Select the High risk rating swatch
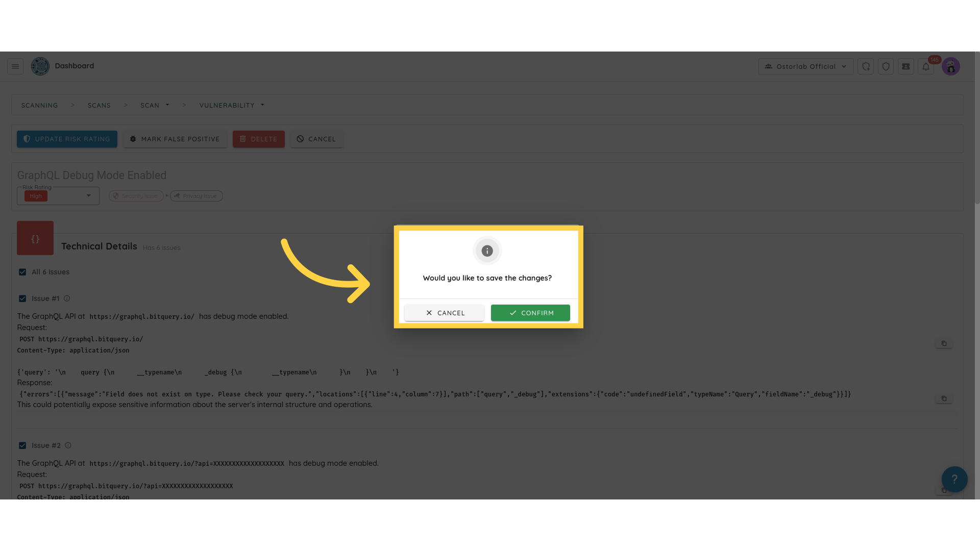The width and height of the screenshot is (980, 551). (36, 196)
